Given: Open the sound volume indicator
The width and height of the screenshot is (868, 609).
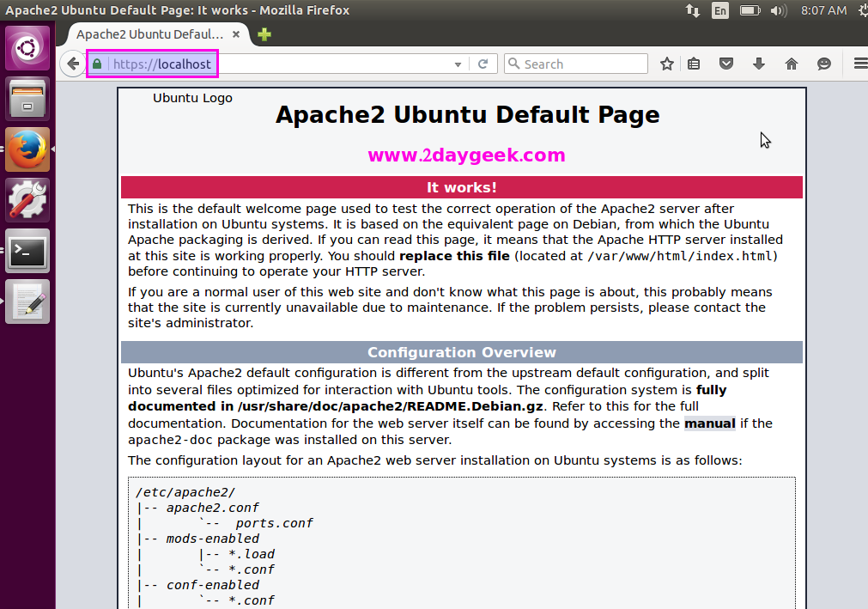Looking at the screenshot, I should (779, 10).
